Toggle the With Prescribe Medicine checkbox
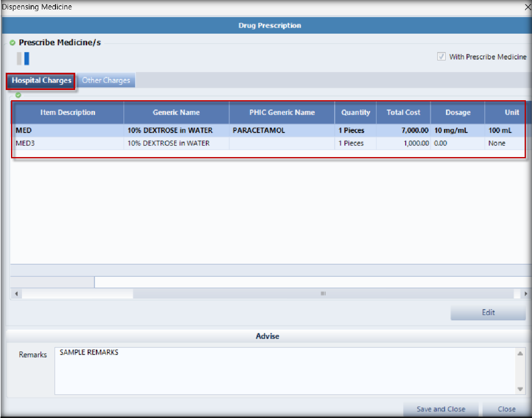This screenshot has width=532, height=418. click(441, 56)
